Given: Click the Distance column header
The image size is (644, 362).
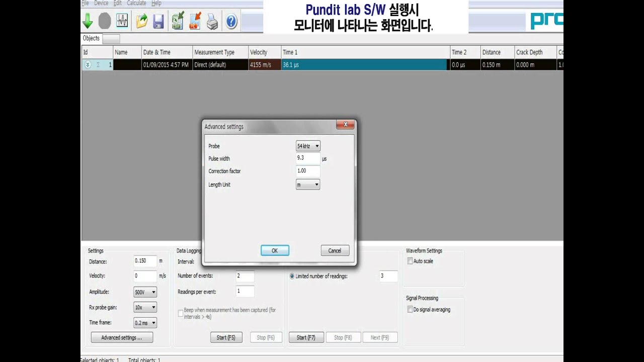Looking at the screenshot, I should tap(498, 52).
